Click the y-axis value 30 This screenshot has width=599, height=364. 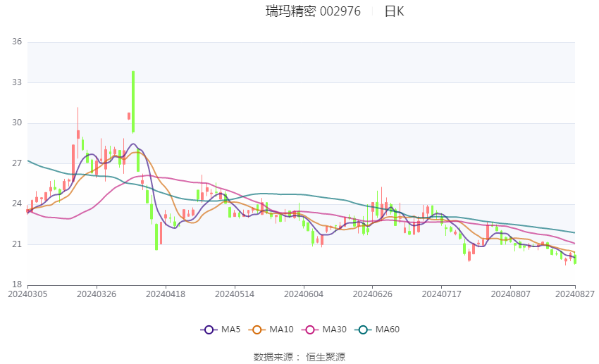(17, 123)
